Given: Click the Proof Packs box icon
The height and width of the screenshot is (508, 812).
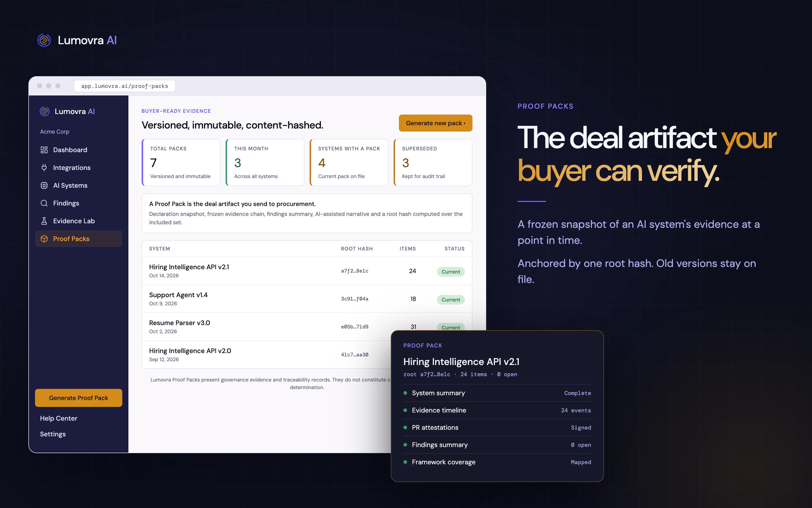Looking at the screenshot, I should coord(44,239).
